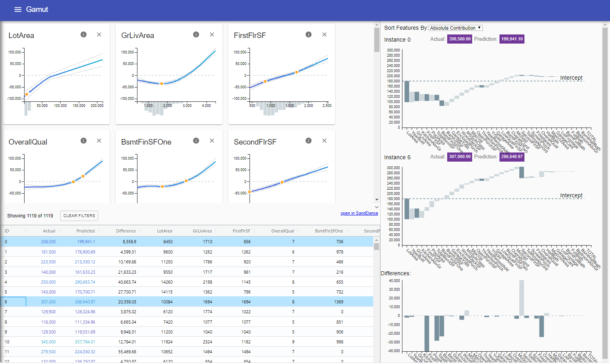Open the dataset in SandDance
Viewport: 610px width, 364px height.
tap(359, 213)
